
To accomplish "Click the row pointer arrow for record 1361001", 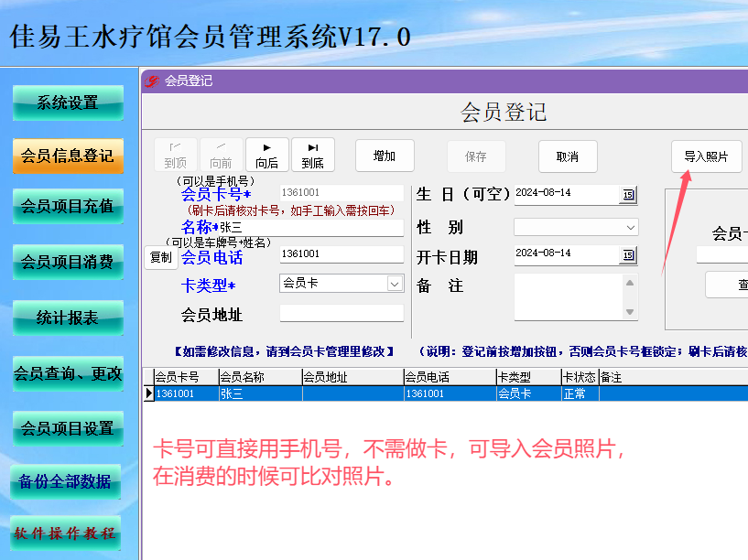I will point(149,393).
